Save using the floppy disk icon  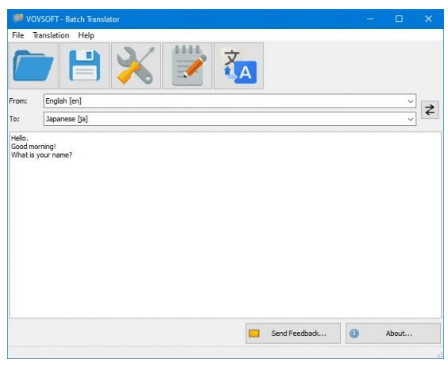(85, 65)
